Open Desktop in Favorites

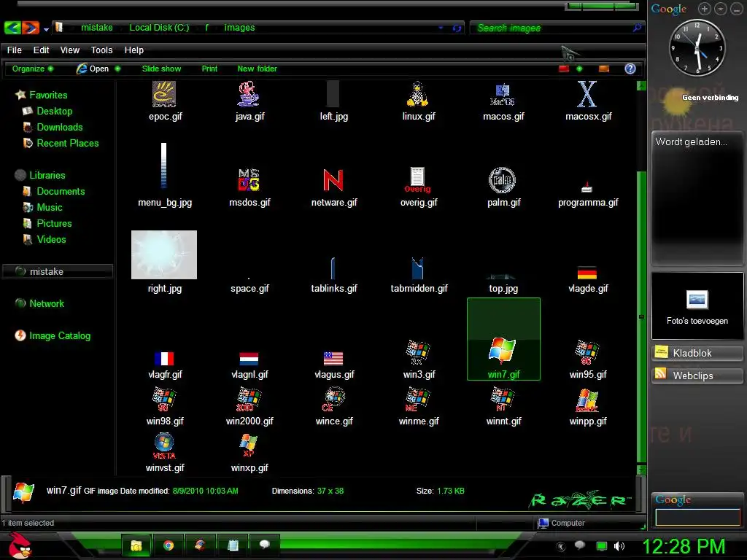54,111
